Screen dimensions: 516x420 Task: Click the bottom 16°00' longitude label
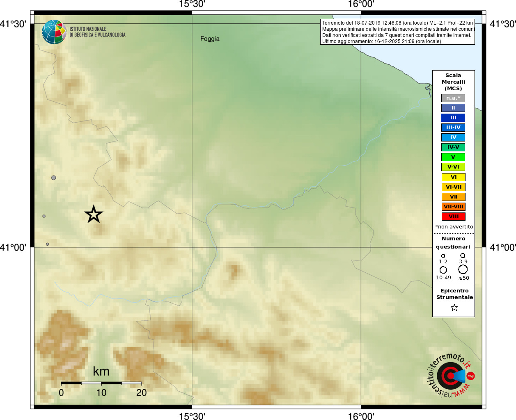pos(361,416)
